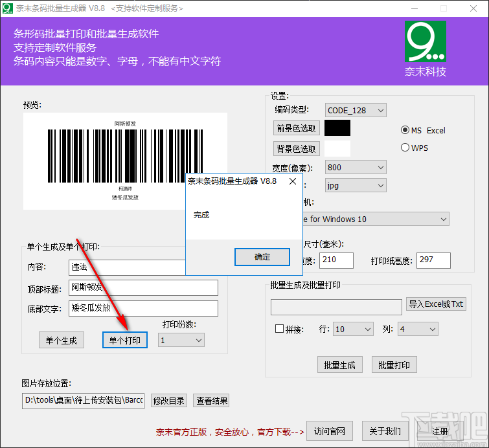
Task: Open the 编码类型 CODE_128 dropdown
Action: [x=356, y=110]
